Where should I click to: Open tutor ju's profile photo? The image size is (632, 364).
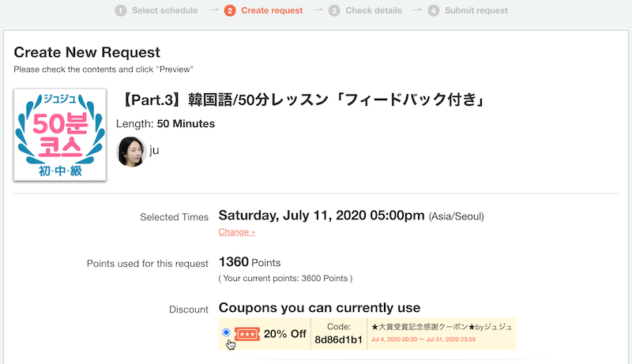[x=131, y=152]
